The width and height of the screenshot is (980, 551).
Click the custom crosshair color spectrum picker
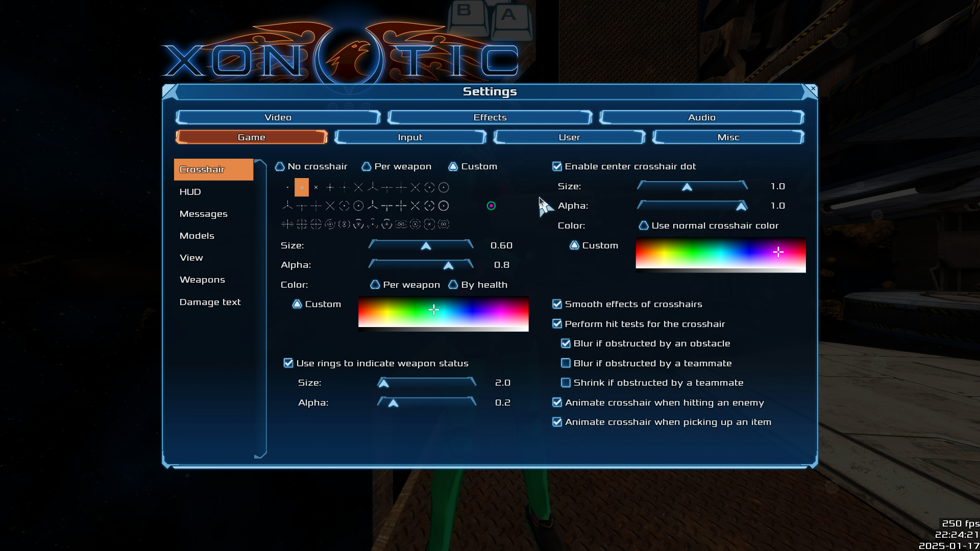point(444,314)
